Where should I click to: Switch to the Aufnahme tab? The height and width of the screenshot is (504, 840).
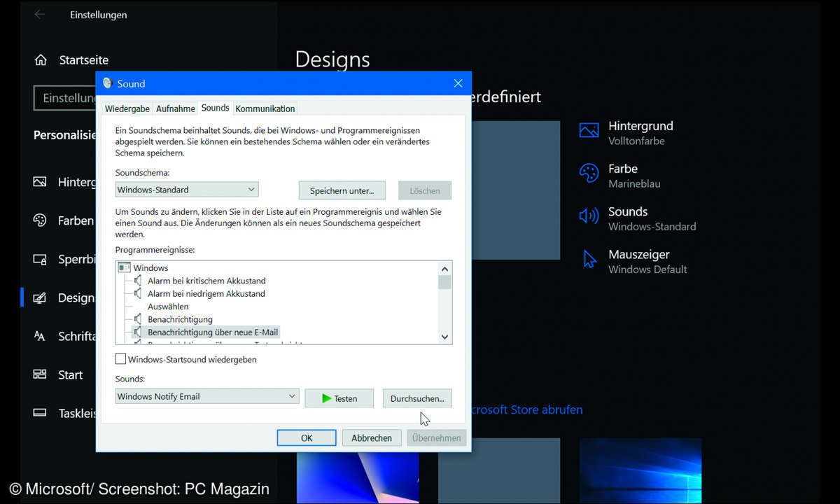tap(176, 108)
